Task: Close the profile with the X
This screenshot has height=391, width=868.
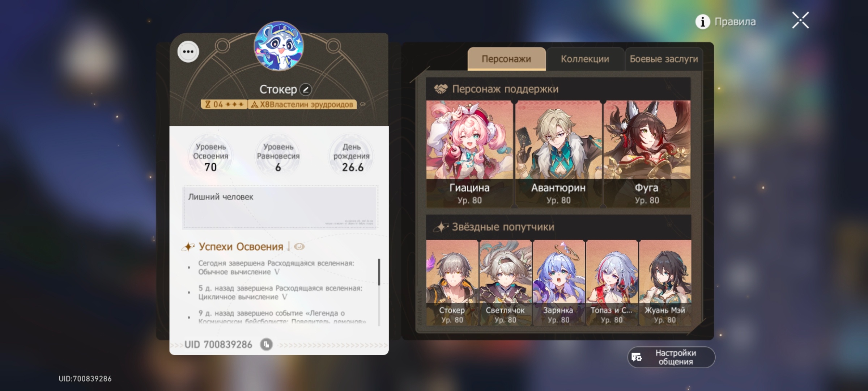Action: pyautogui.click(x=800, y=20)
